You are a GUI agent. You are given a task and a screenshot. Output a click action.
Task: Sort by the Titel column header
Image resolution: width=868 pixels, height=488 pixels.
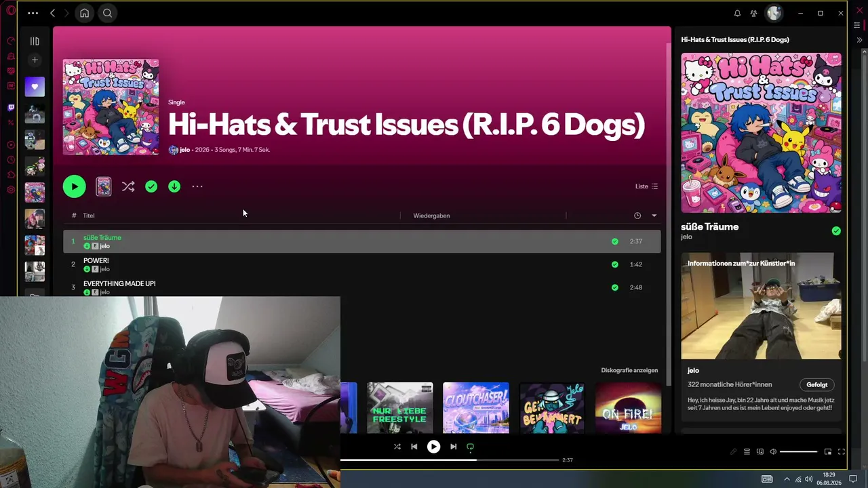coord(89,216)
